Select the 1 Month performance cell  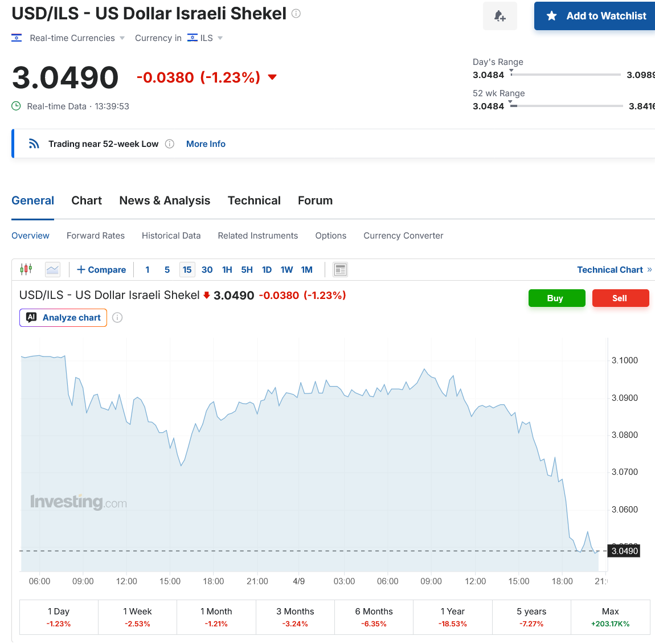(216, 617)
